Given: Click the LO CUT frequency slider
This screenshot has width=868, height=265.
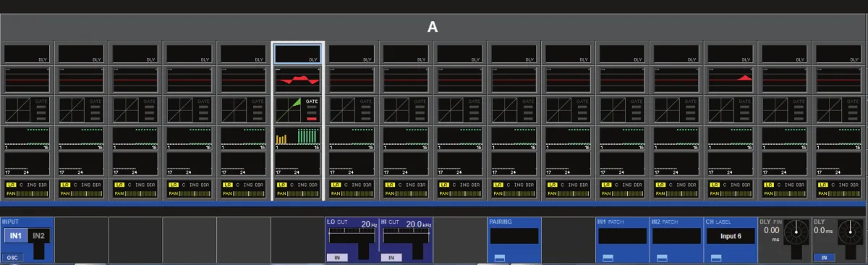Looking at the screenshot, I should pyautogui.click(x=352, y=236).
